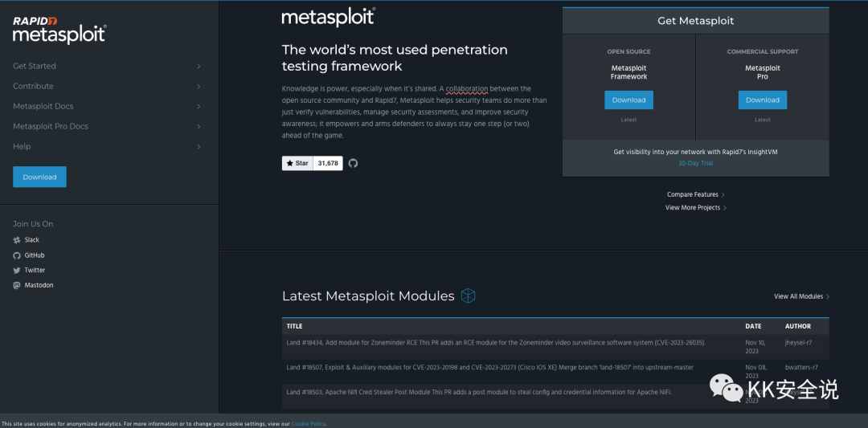The height and width of the screenshot is (428, 868).
Task: Open Help menu item
Action: (x=22, y=146)
